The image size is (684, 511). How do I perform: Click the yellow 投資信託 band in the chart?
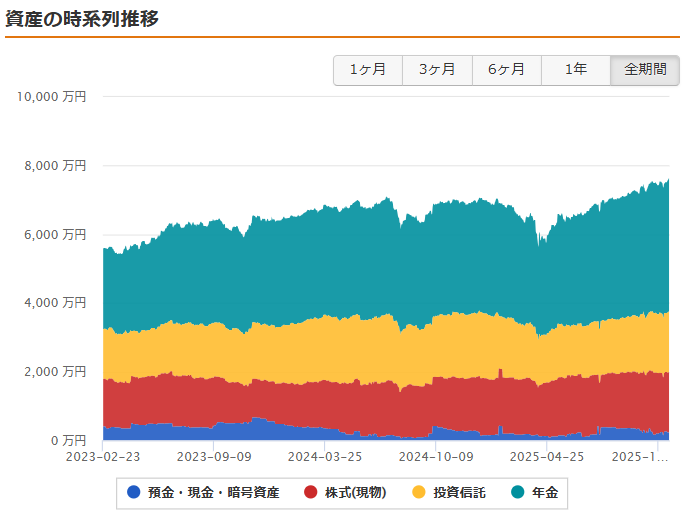[380, 345]
